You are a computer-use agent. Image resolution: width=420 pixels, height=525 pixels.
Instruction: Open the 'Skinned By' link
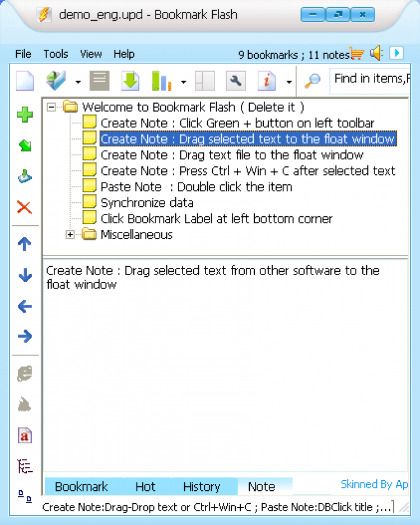[374, 484]
